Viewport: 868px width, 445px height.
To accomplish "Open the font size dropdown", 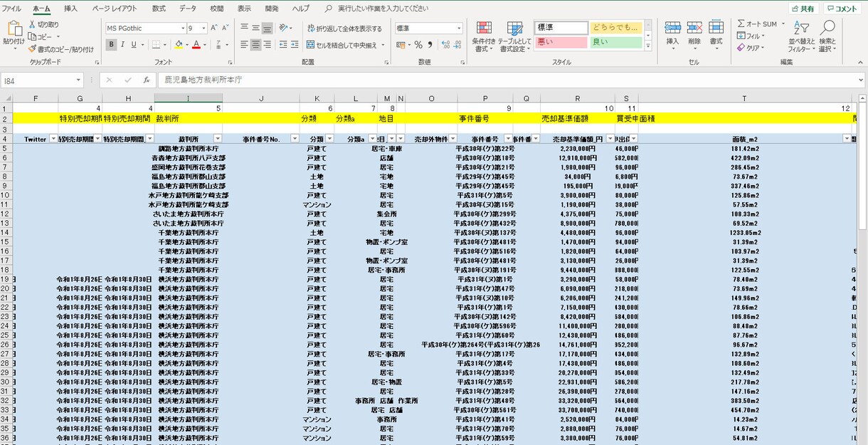I will (204, 28).
